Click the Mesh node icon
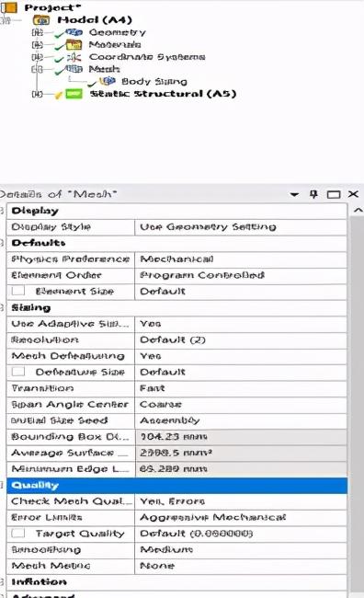This screenshot has height=598, width=364. point(74,69)
